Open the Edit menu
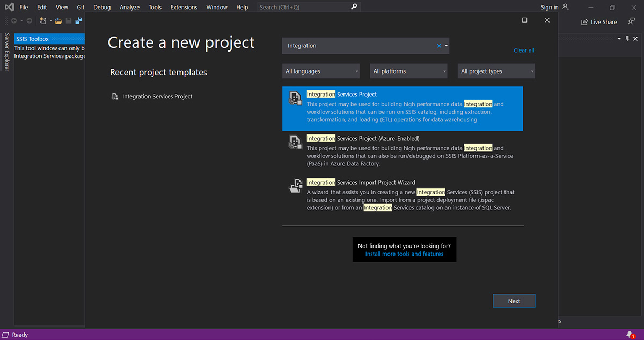This screenshot has height=340, width=644. point(42,7)
